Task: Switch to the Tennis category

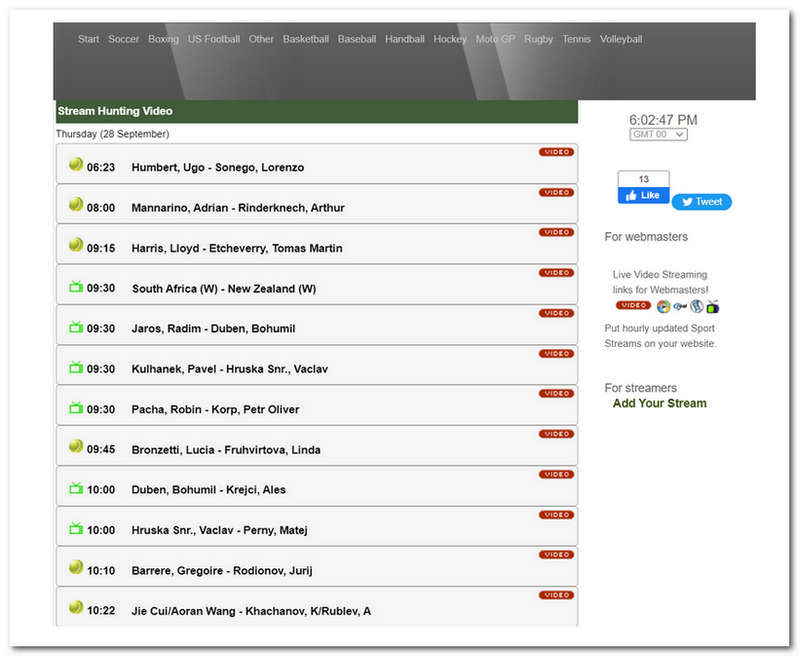Action: 576,40
